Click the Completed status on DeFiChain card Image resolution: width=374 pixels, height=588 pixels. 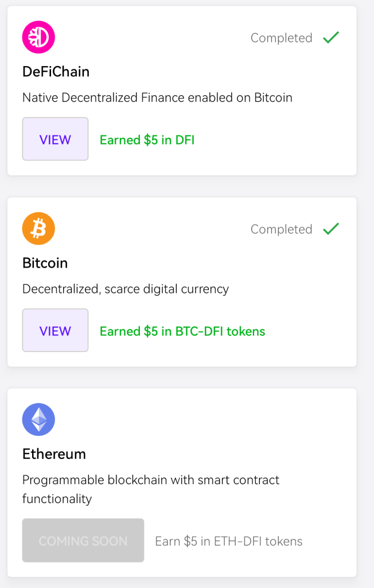[281, 38]
